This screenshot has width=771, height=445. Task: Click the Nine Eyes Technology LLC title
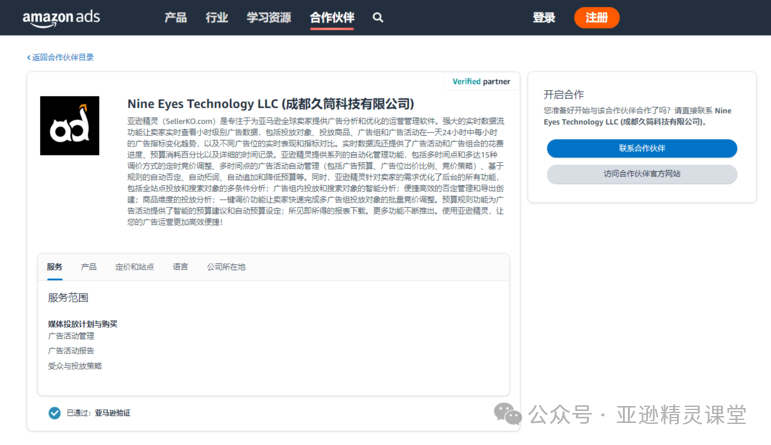(x=271, y=104)
